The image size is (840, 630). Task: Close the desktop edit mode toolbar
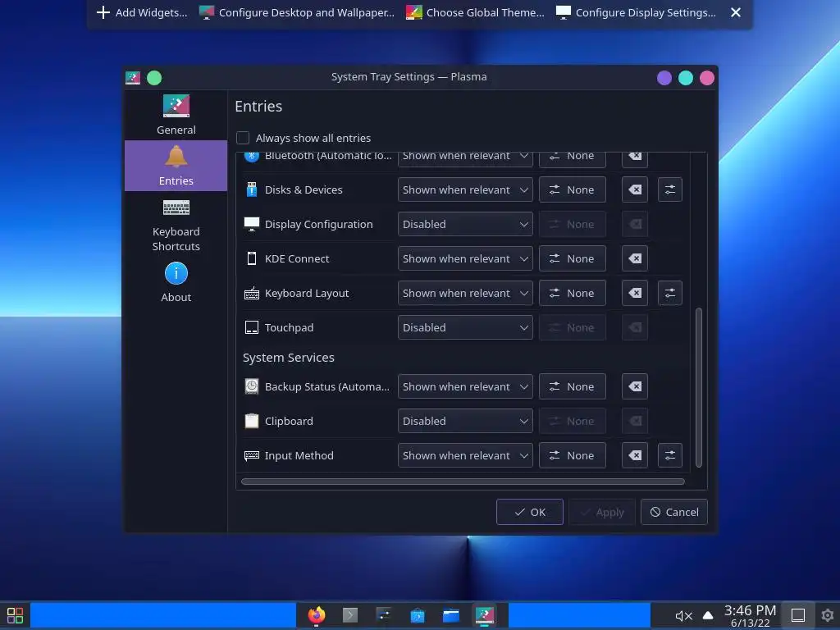736,12
